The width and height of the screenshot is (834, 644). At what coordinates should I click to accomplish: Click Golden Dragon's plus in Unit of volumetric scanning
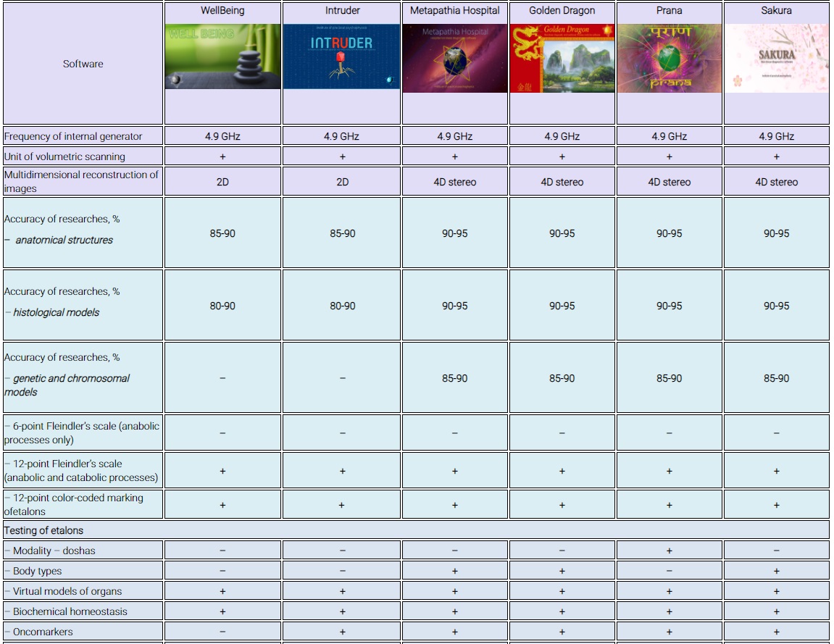pos(562,157)
